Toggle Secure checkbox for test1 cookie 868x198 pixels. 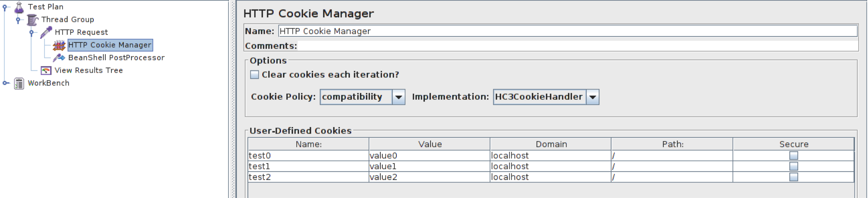[x=793, y=166]
